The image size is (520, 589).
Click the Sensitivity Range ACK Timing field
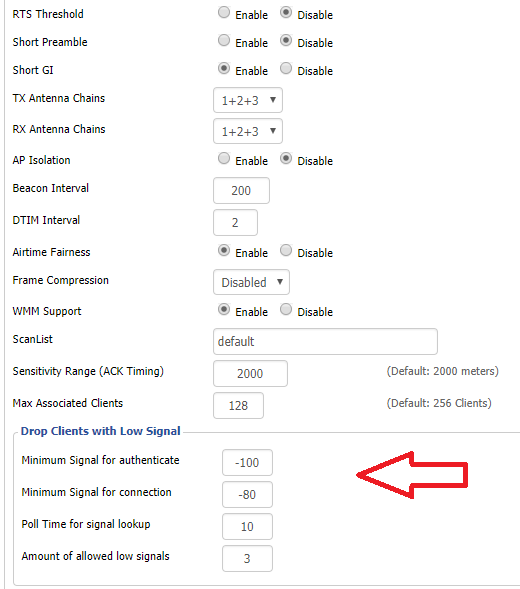250,373
